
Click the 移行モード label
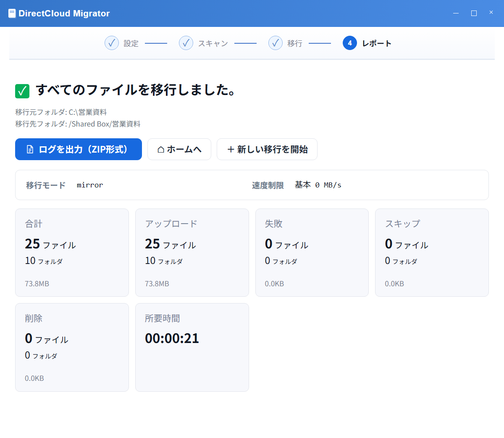click(x=46, y=185)
